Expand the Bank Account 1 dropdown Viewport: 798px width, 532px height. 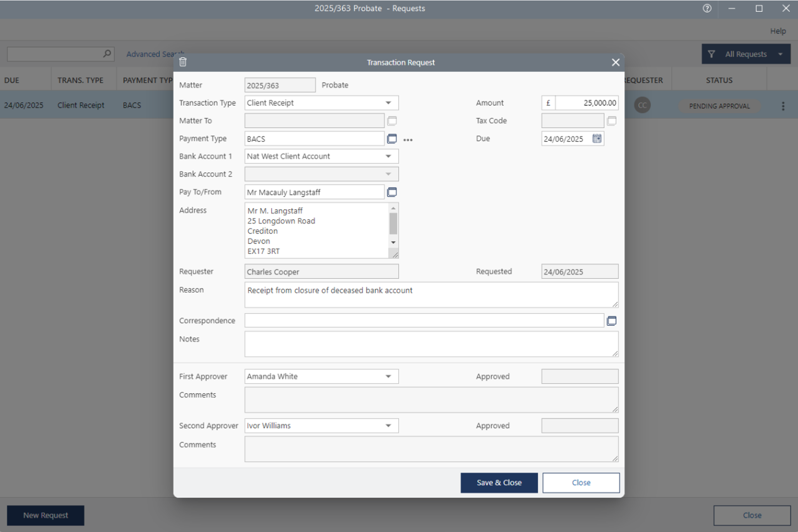[x=388, y=156]
